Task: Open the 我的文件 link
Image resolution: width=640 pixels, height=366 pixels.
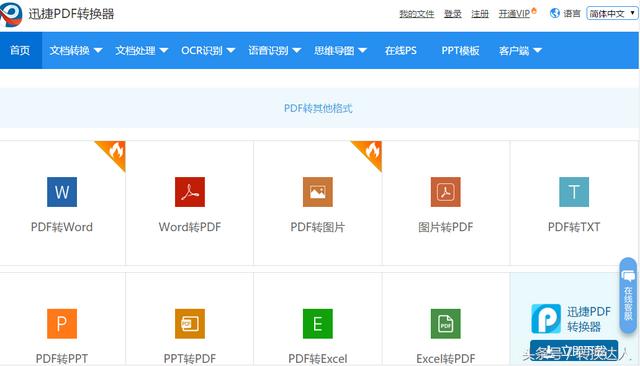Action: click(416, 14)
